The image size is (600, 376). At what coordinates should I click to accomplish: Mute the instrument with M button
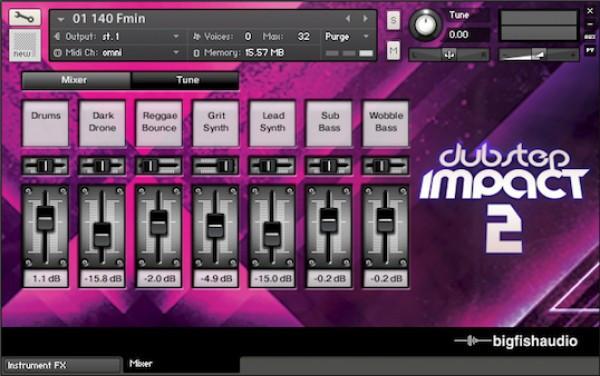393,50
